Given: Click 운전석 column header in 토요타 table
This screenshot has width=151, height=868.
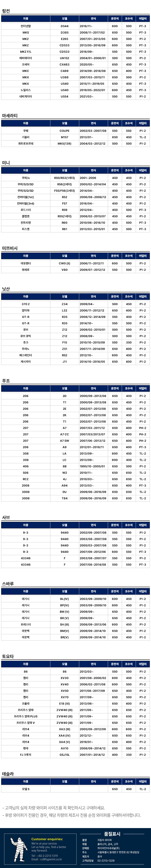Looking at the screenshot, I should (115, 664).
